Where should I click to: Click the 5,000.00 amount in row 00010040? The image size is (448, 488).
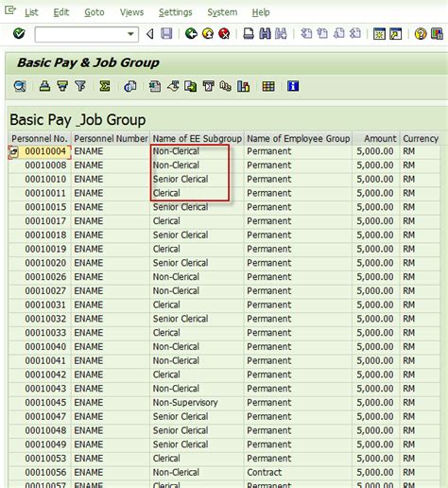coord(375,347)
